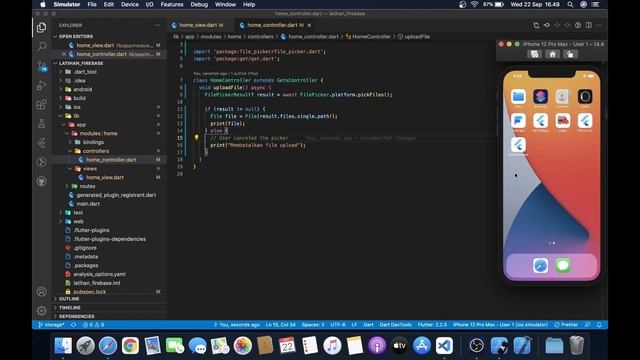Click the split editor icon in editor toolbar
The width and height of the screenshot is (640, 360).
tap(589, 25)
